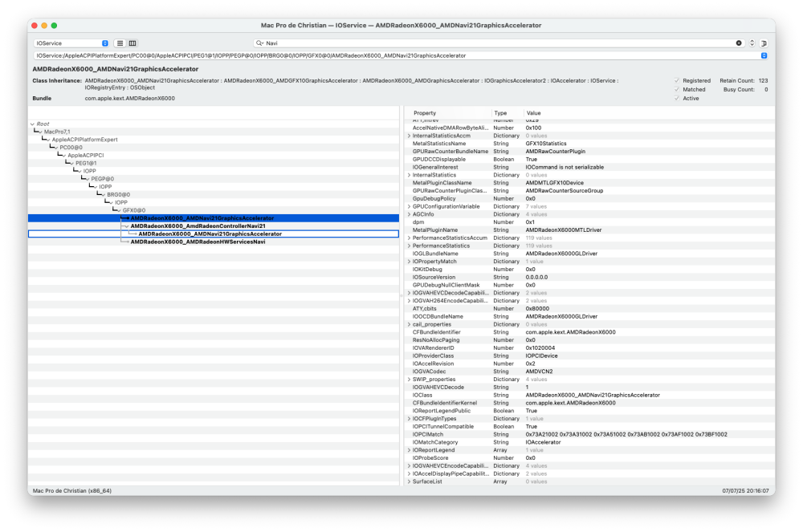803x532 pixels.
Task: Toggle the Matched checkbox
Action: [676, 90]
